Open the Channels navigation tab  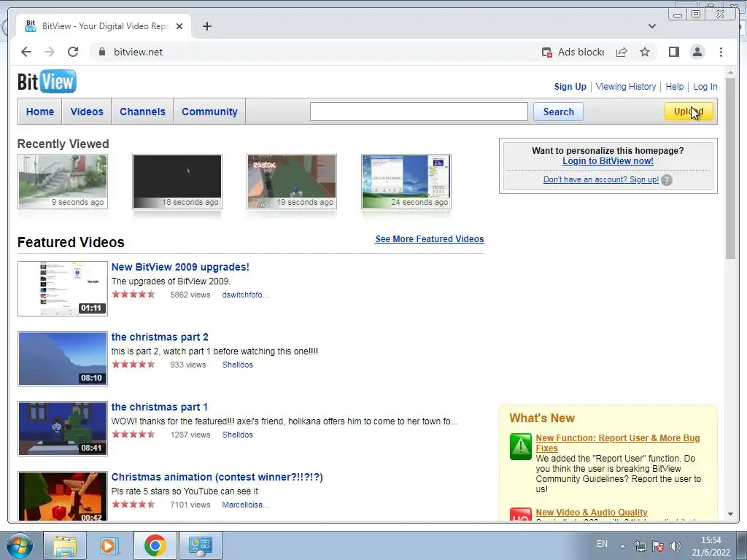point(142,112)
